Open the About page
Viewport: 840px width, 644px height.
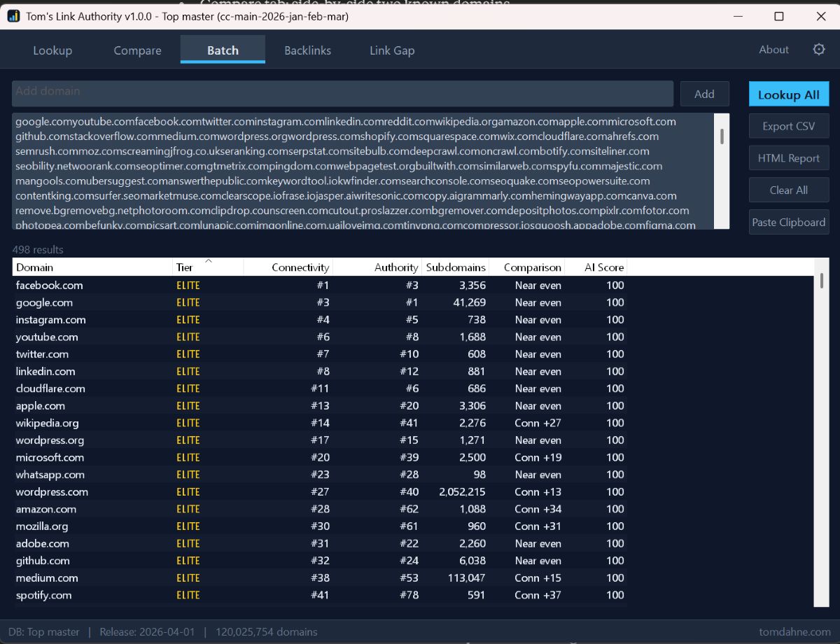773,50
